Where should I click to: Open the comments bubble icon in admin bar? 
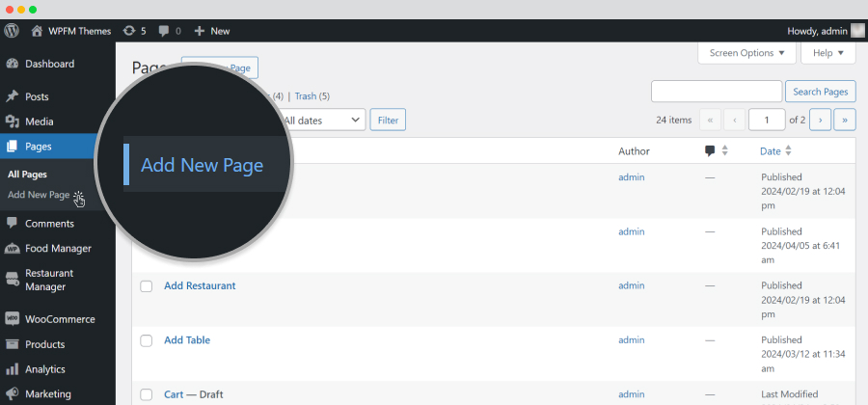(164, 32)
